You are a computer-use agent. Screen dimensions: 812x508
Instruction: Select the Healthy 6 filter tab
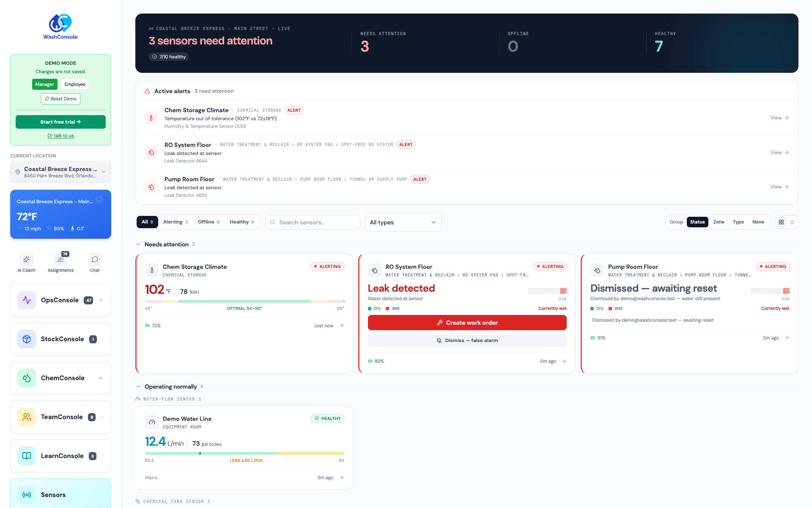click(242, 222)
